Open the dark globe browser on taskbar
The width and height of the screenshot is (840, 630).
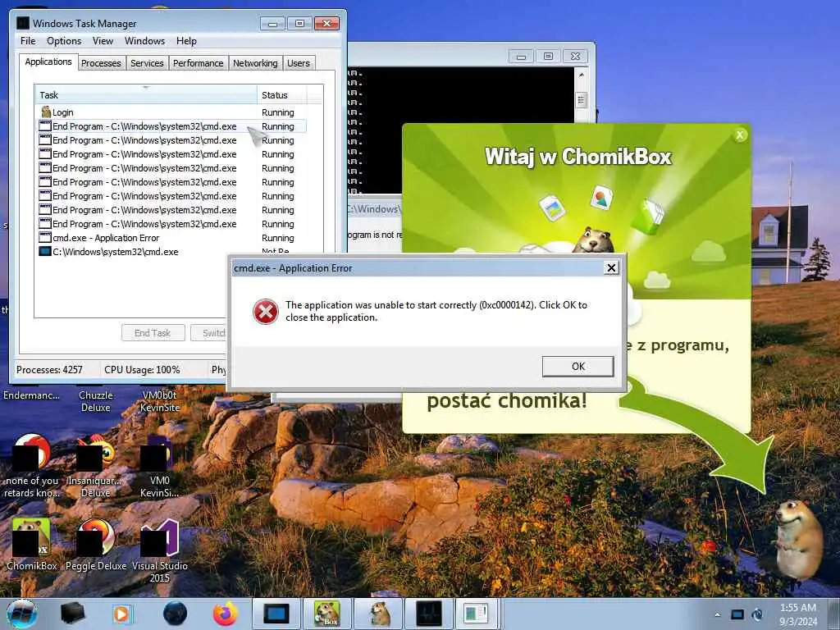click(176, 614)
